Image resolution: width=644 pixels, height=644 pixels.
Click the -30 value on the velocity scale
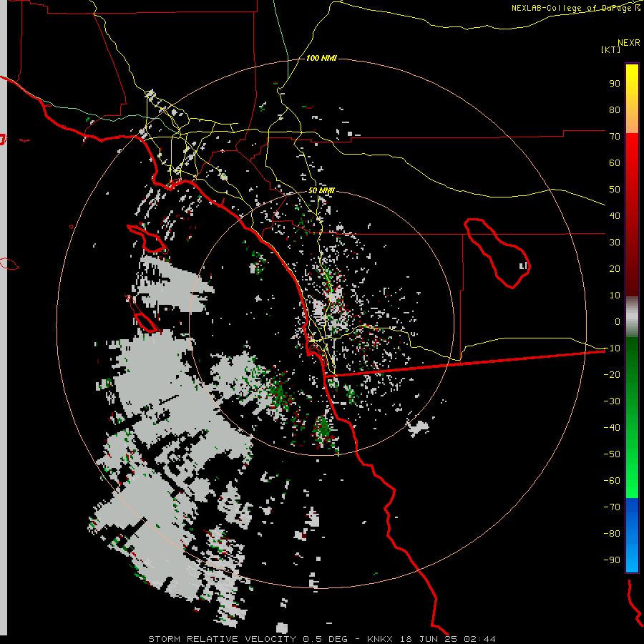point(612,401)
